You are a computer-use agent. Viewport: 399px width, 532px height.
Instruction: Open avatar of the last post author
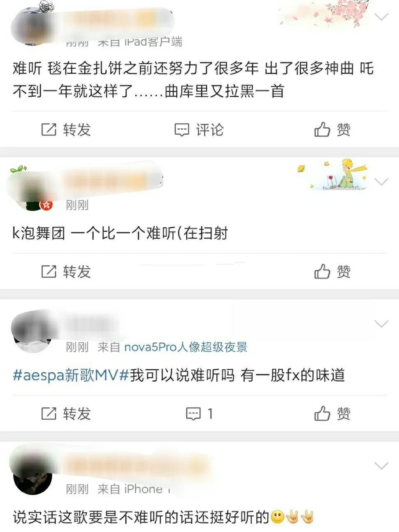pyautogui.click(x=33, y=474)
